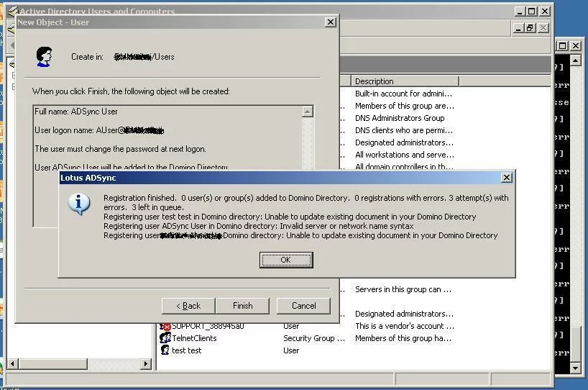588x390 pixels.
Task: Maximize the Active Directory Users and Computers window
Action: tap(531, 11)
